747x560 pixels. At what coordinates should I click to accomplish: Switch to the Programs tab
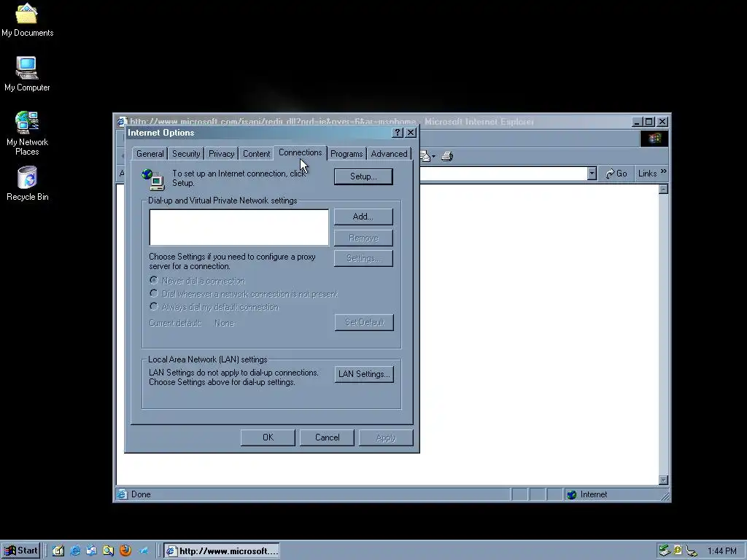347,154
